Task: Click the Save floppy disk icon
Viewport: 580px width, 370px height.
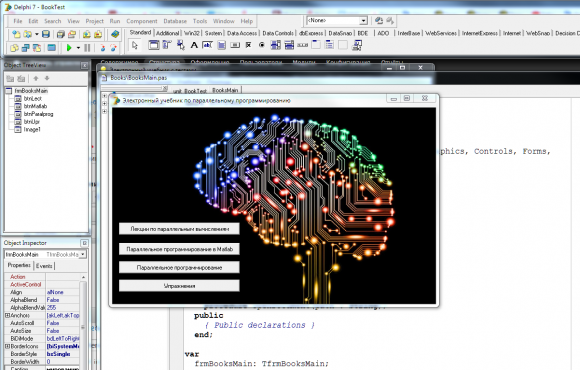Action: click(45, 34)
